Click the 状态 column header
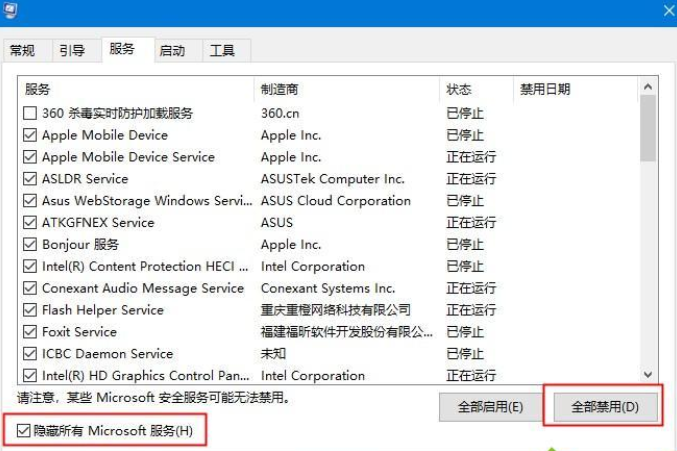 474,90
